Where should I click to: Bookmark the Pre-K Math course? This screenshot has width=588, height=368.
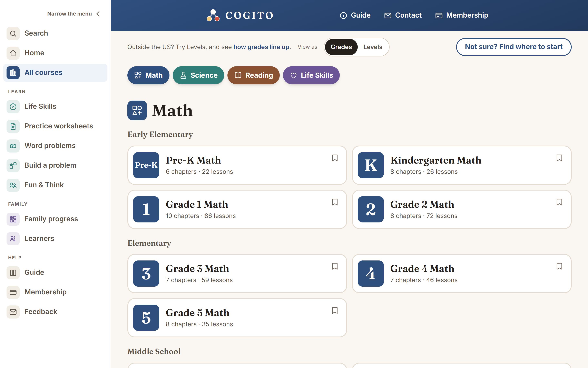pyautogui.click(x=335, y=158)
